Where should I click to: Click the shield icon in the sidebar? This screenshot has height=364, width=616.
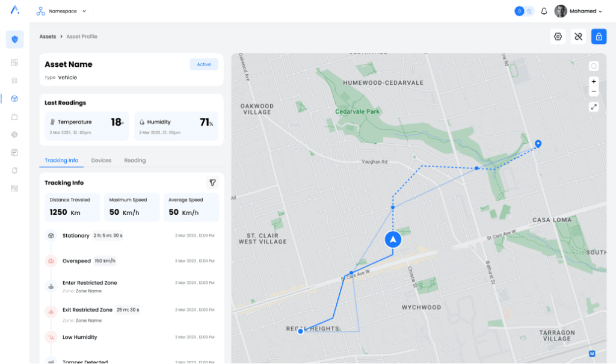pos(14,40)
